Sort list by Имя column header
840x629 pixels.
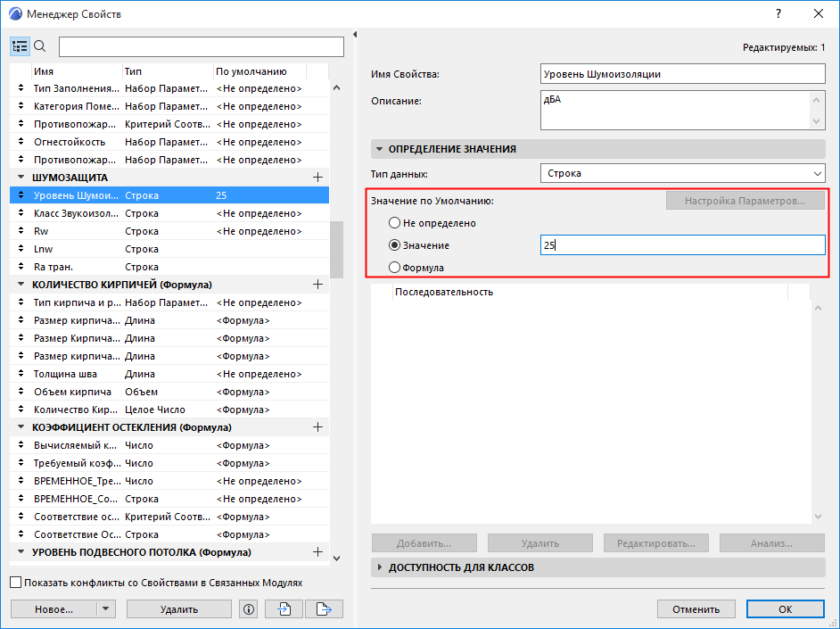coord(77,71)
